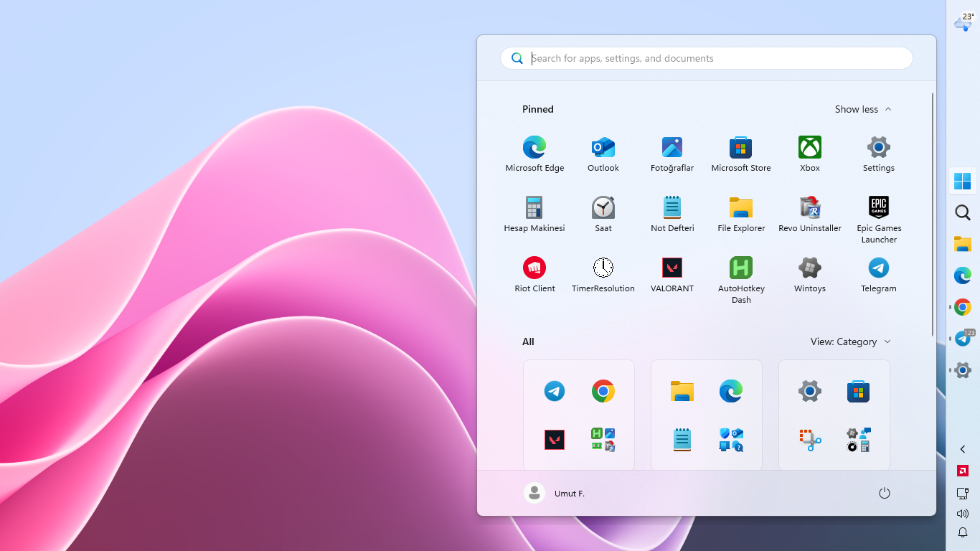Collapse Pinned apps with Show less
Image resolution: width=980 pixels, height=551 pixels.
[863, 109]
